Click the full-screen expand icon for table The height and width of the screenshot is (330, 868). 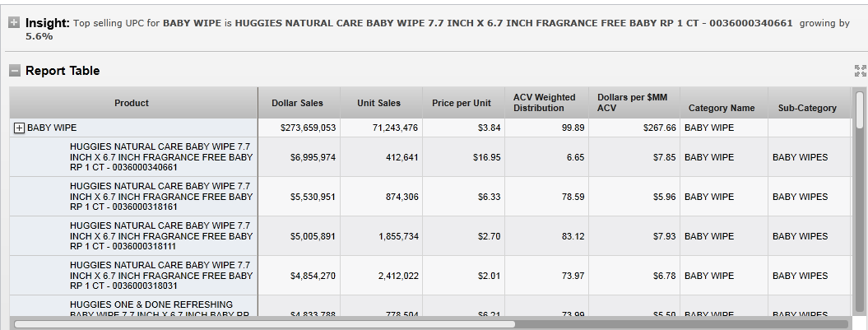pos(861,71)
